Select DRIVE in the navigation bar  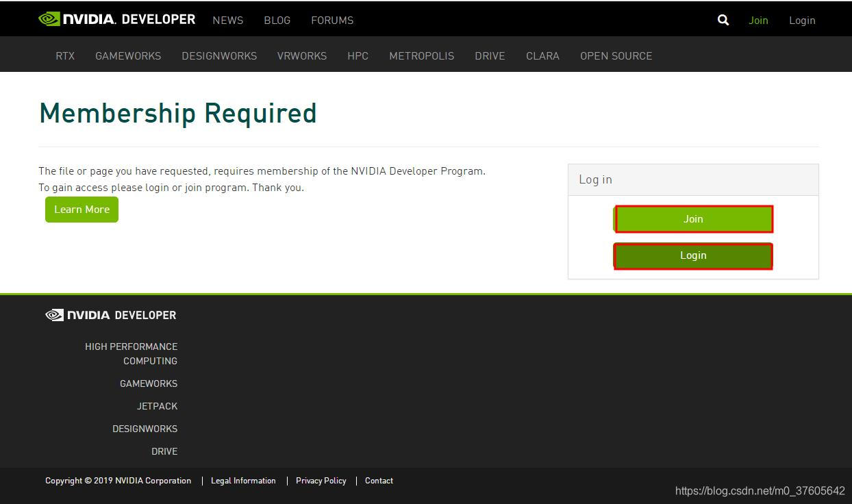click(490, 55)
